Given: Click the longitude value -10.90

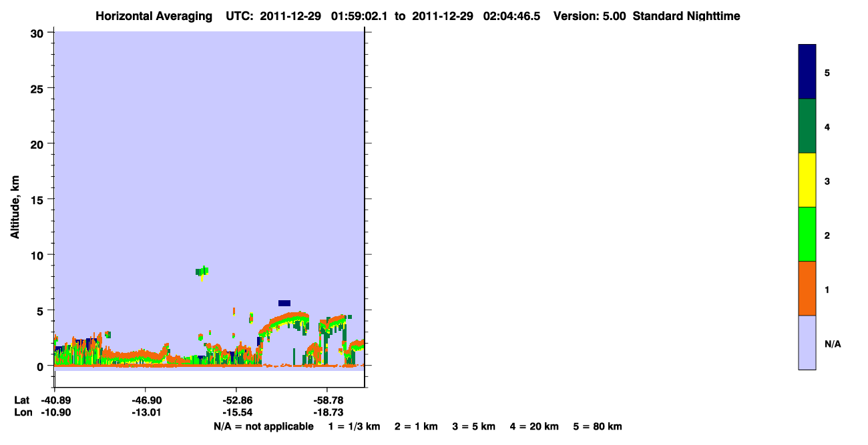Looking at the screenshot, I should [x=55, y=412].
